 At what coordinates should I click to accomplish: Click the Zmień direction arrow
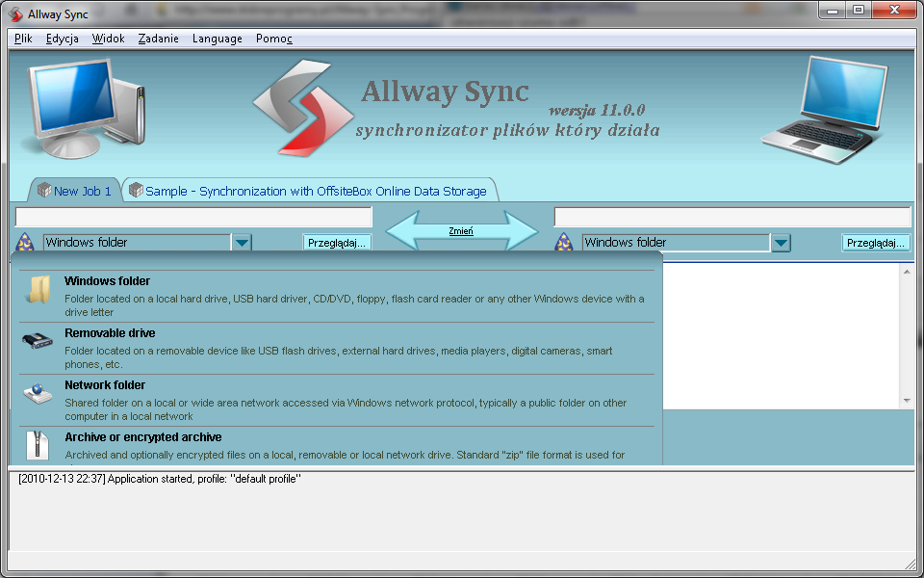click(x=461, y=231)
